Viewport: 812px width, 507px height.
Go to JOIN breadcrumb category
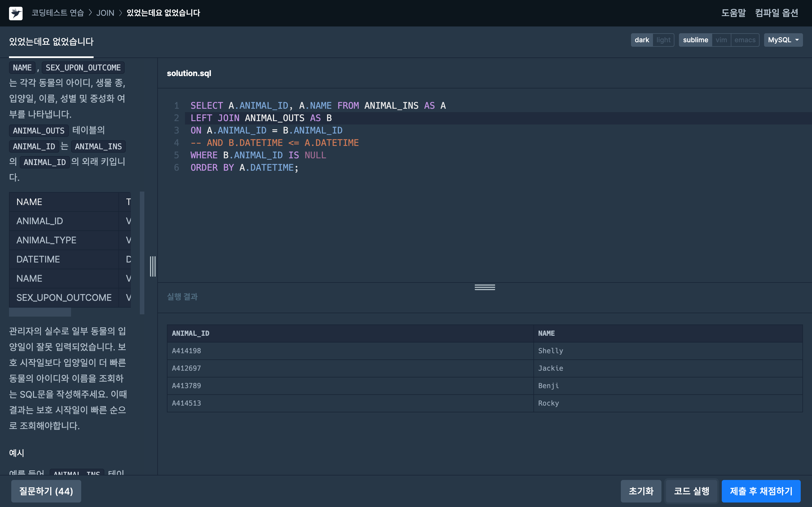[x=105, y=13]
